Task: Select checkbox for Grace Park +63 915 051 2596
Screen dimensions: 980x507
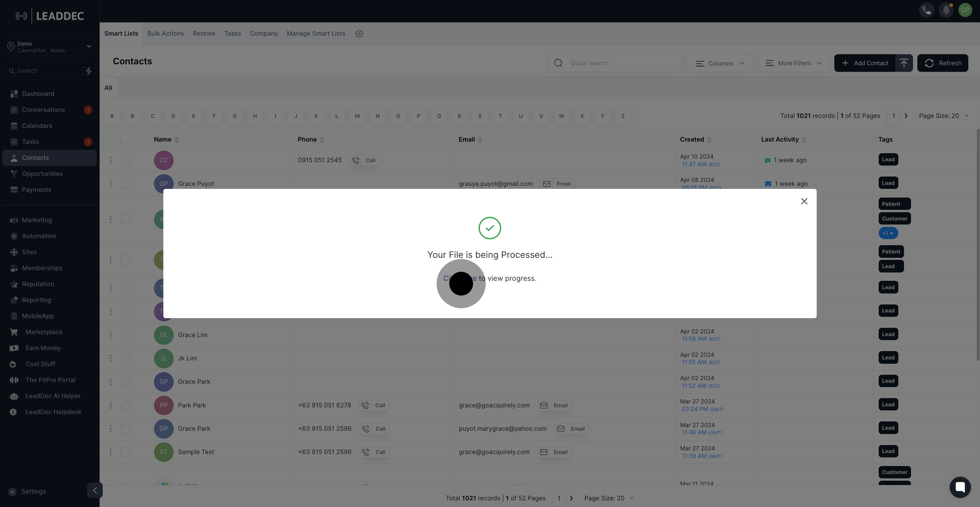Action: pyautogui.click(x=125, y=429)
